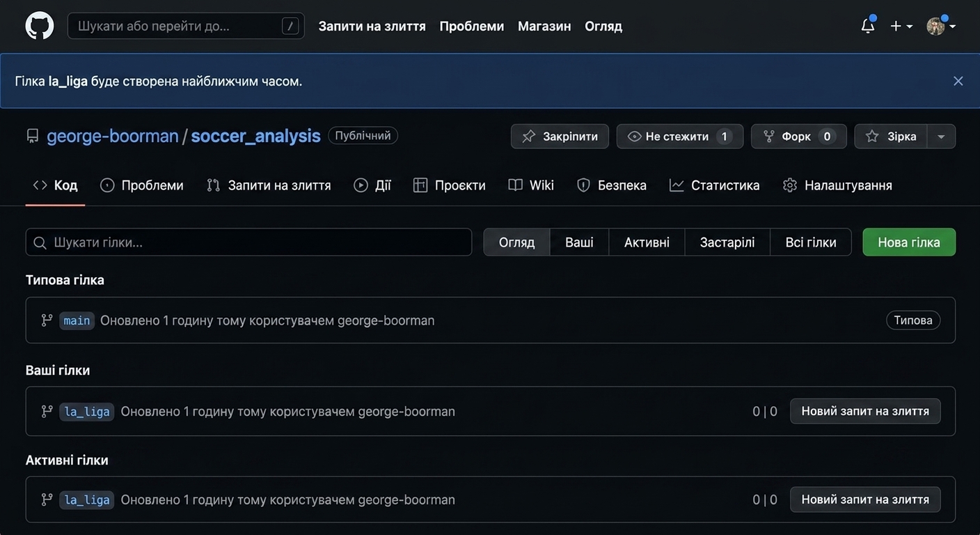Open la_liga under Активні гілки

pos(87,500)
